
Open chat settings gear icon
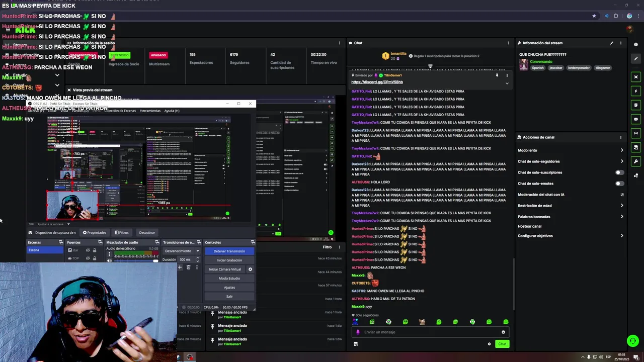pyautogui.click(x=489, y=344)
